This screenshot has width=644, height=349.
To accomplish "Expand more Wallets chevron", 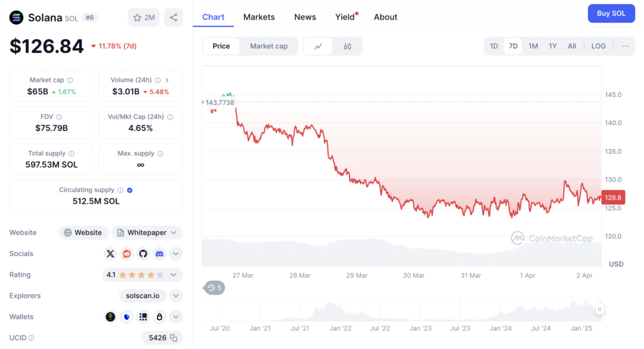I will click(176, 316).
